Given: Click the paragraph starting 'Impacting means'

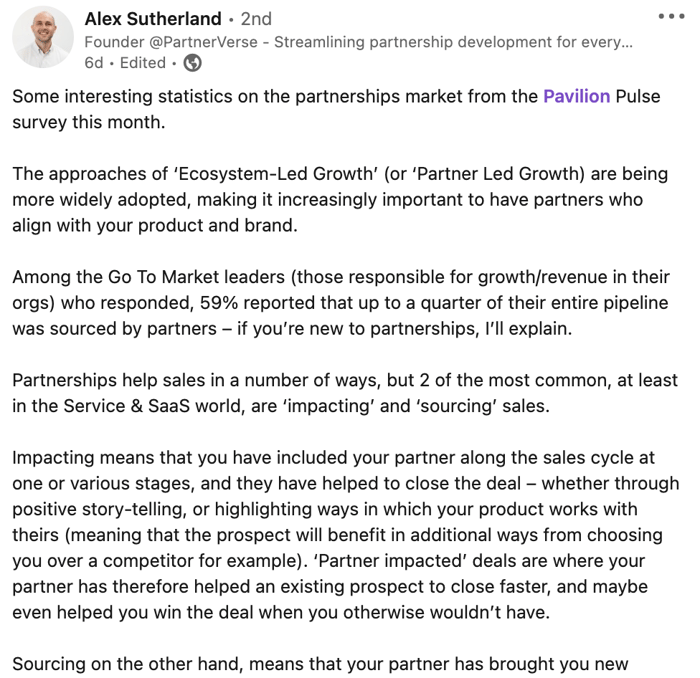Looking at the screenshot, I should coord(346,535).
